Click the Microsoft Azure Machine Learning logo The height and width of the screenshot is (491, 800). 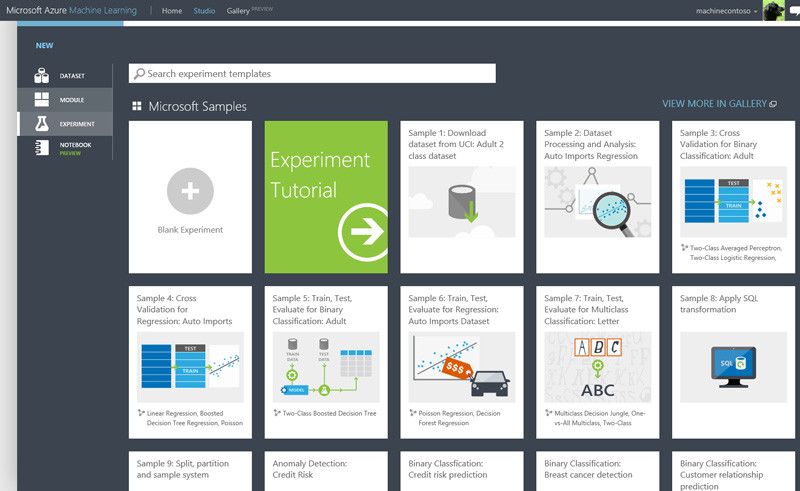pyautogui.click(x=71, y=10)
